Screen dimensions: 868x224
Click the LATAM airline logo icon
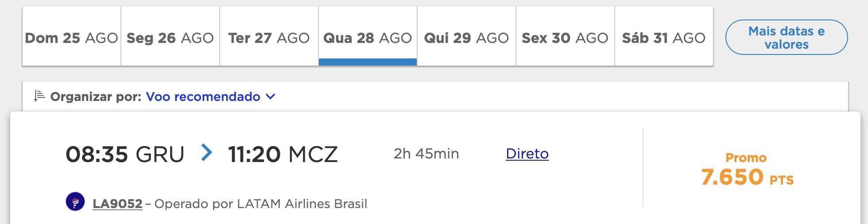75,202
